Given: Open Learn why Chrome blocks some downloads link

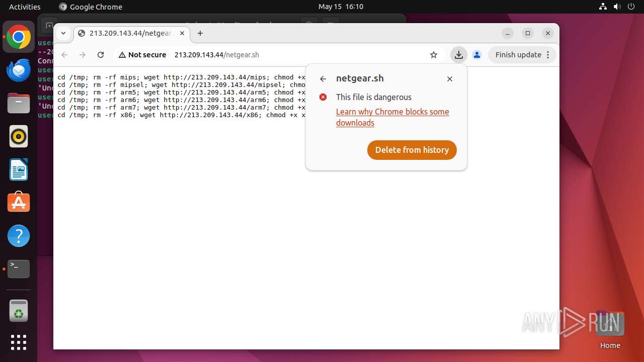Looking at the screenshot, I should pyautogui.click(x=392, y=117).
